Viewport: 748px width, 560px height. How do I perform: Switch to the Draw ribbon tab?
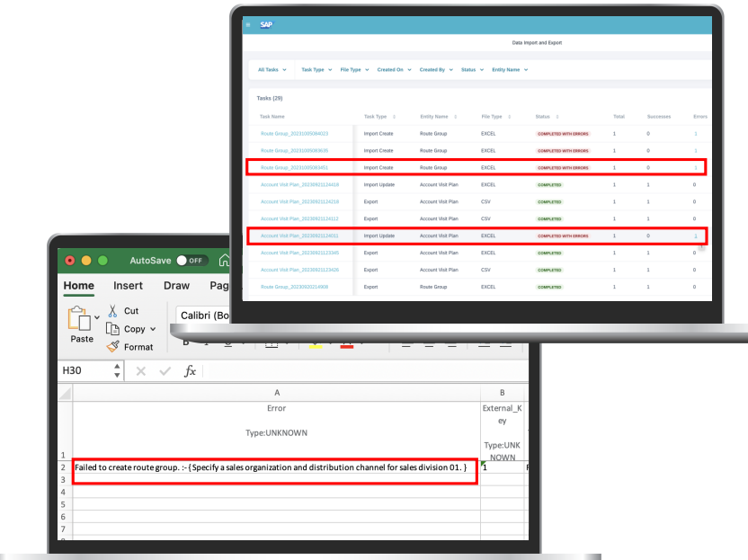[176, 285]
